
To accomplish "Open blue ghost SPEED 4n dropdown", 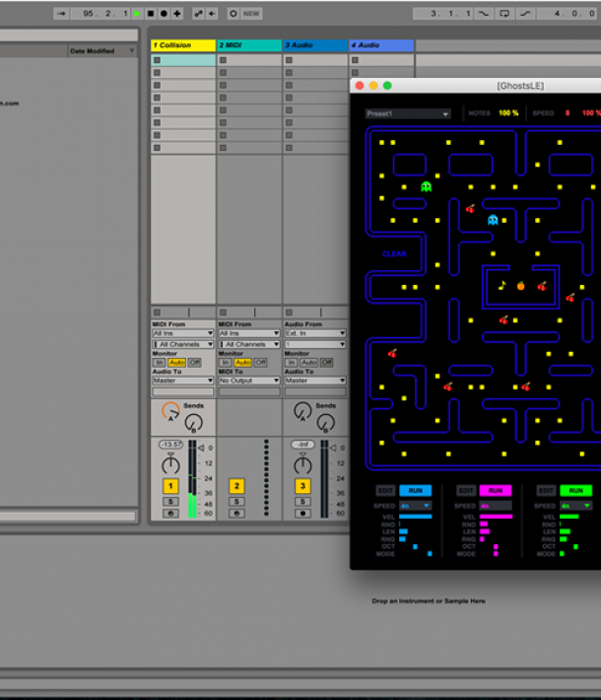I will pyautogui.click(x=416, y=506).
